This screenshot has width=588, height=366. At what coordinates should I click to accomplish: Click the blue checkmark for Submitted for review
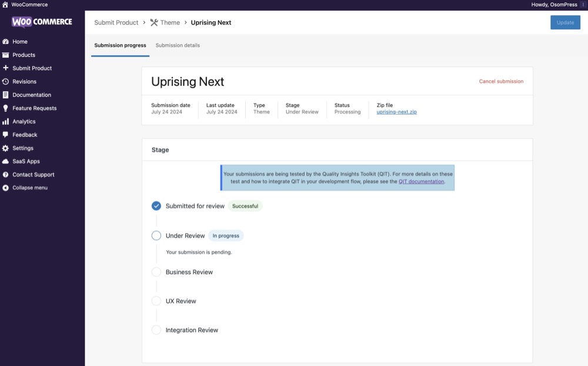156,206
